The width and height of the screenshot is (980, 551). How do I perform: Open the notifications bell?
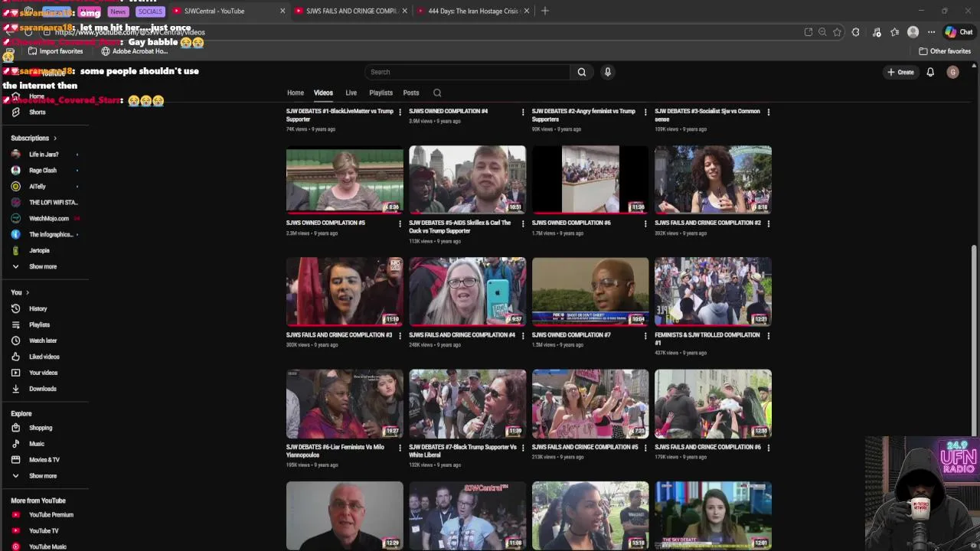(930, 72)
